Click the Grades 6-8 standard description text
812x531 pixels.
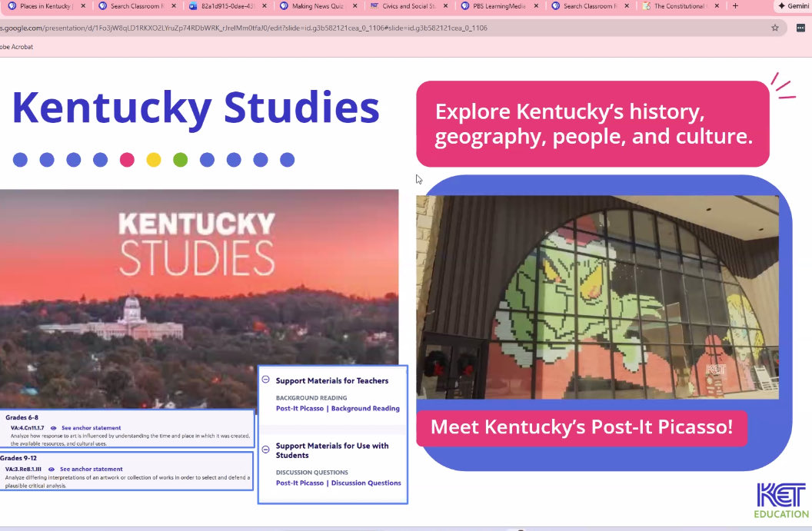pyautogui.click(x=130, y=440)
